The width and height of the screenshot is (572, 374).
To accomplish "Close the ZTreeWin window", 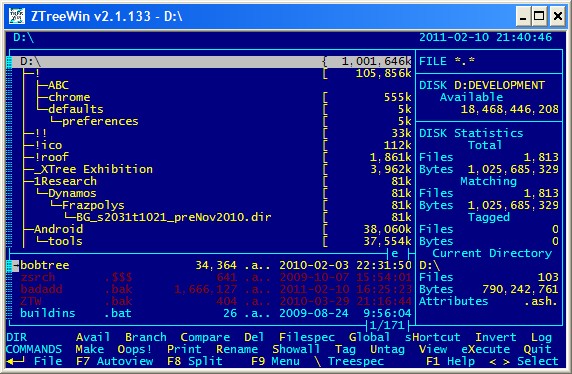I will (557, 16).
